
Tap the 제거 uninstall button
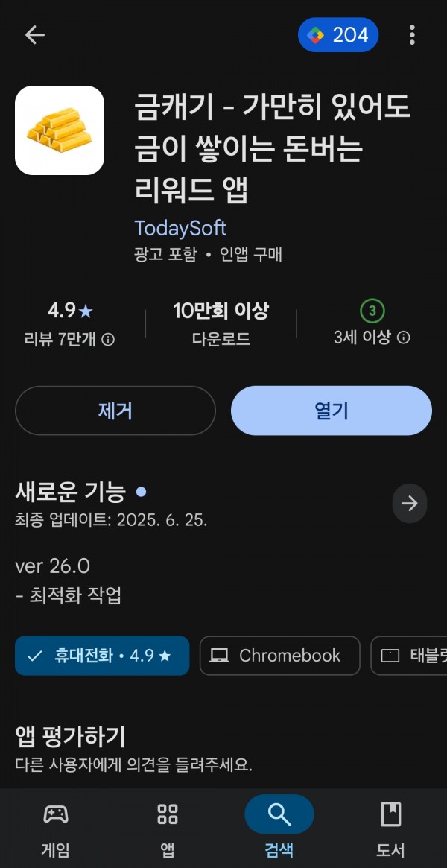tap(115, 411)
